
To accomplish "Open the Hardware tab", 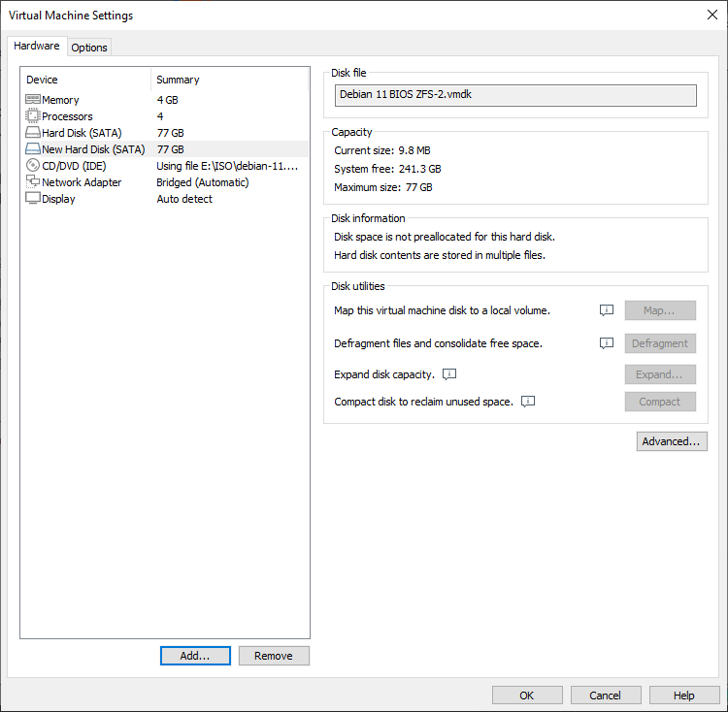I will point(37,47).
